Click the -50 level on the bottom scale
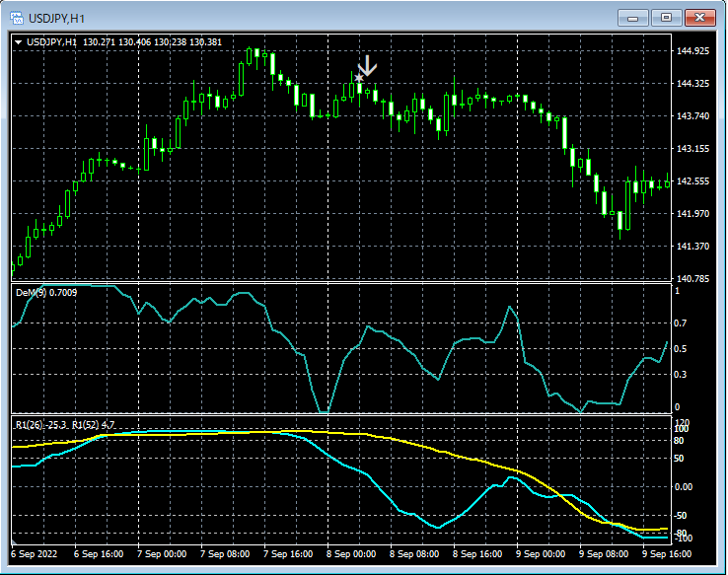This screenshot has width=728, height=575. pos(682,515)
